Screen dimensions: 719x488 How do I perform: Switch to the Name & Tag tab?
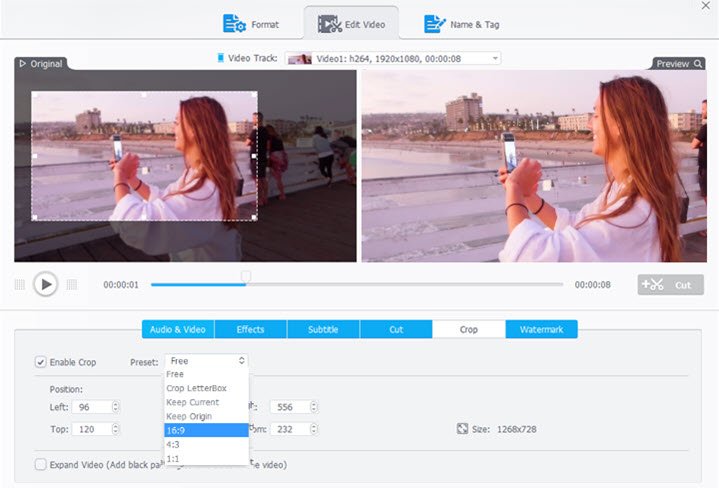pos(459,23)
